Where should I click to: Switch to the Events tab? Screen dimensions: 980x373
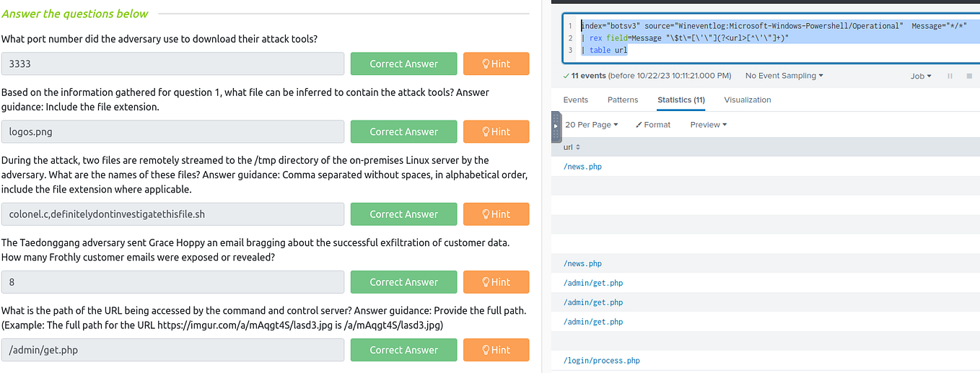click(x=575, y=100)
